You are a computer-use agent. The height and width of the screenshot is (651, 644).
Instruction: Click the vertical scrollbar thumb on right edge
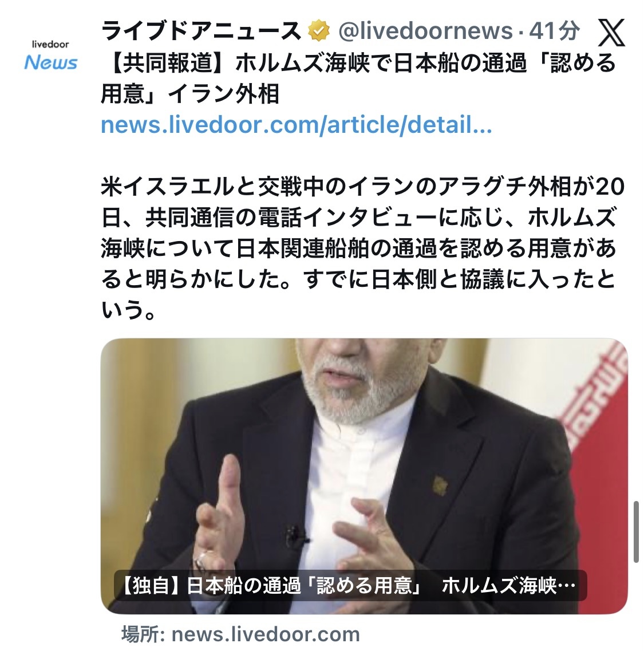(635, 531)
